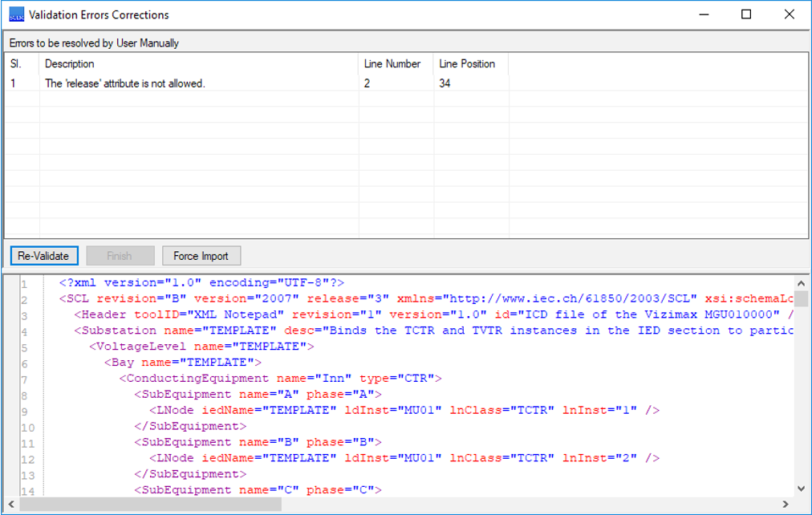Image resolution: width=812 pixels, height=515 pixels.
Task: Click the Header toolID="XML Notepad" text
Action: point(179,314)
